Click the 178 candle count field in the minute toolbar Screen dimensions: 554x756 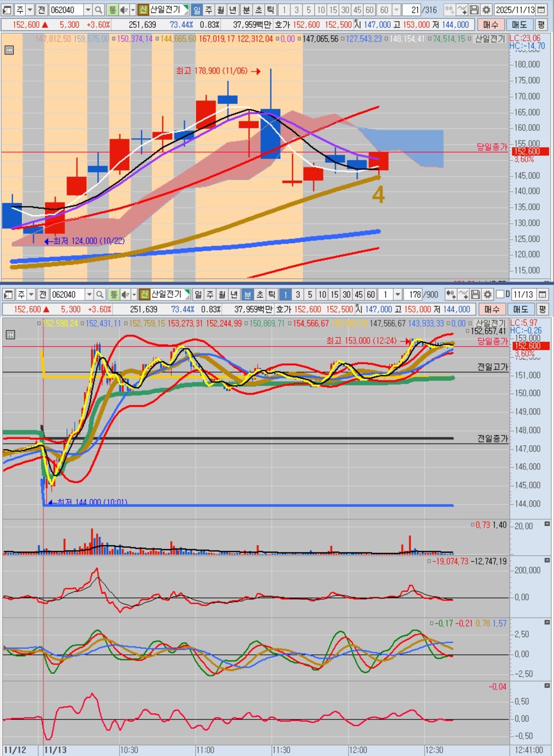[413, 294]
